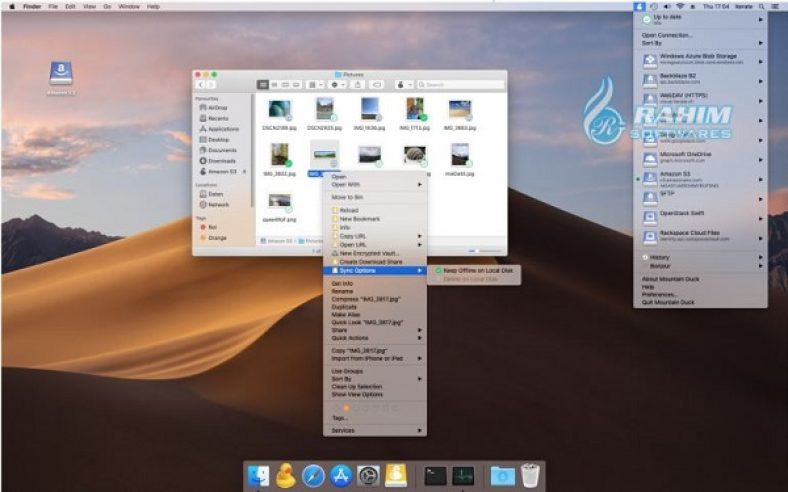
Task: Open Terminal from the Dock
Action: pos(435,475)
